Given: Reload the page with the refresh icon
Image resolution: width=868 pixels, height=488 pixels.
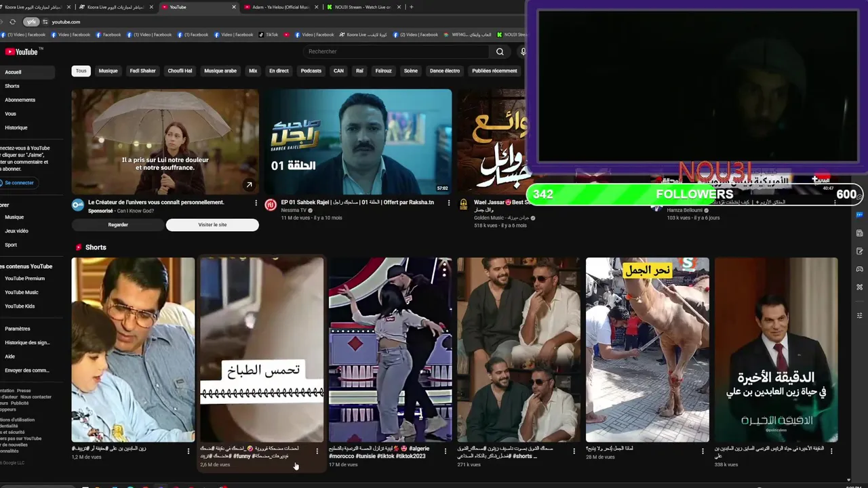Looking at the screenshot, I should [x=12, y=22].
